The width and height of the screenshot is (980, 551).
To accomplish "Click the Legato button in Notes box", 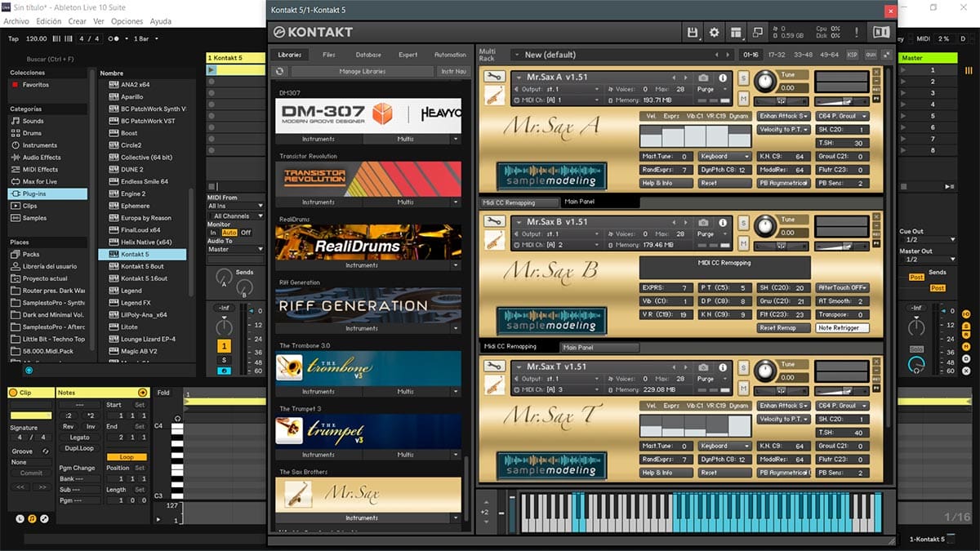I will (x=79, y=438).
